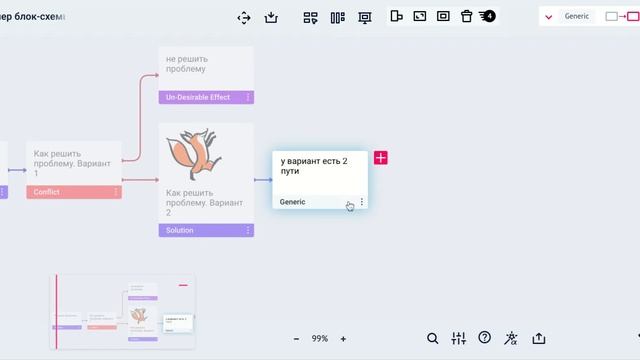Viewport: 640px width, 360px height.
Task: Click the Conflict label bar
Action: coord(74,192)
